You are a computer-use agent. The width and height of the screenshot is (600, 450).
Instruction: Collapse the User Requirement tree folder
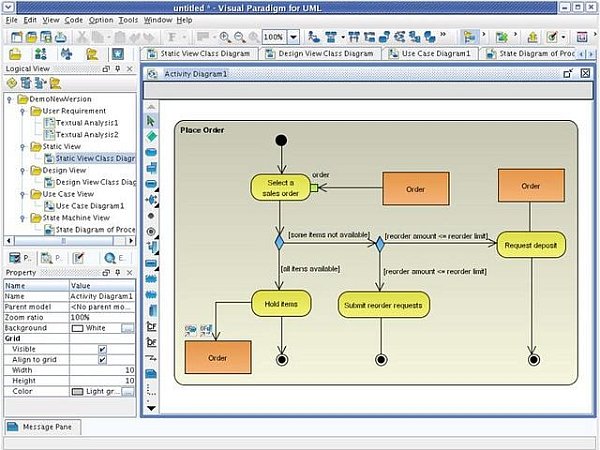tap(21, 111)
